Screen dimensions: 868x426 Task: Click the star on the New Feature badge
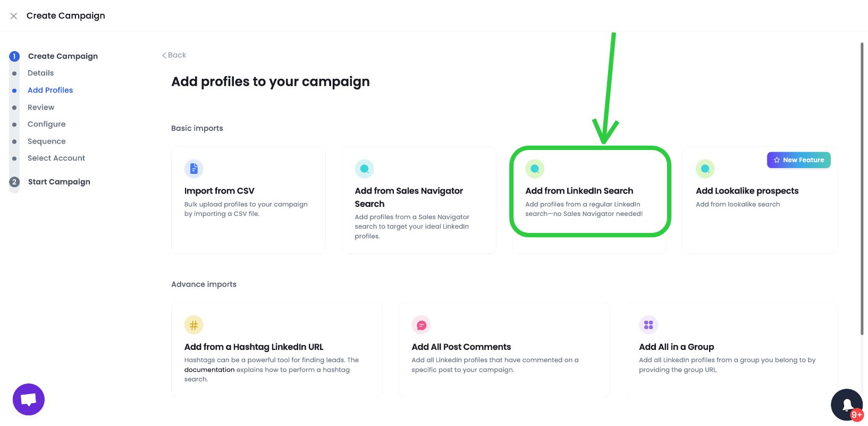tap(777, 160)
